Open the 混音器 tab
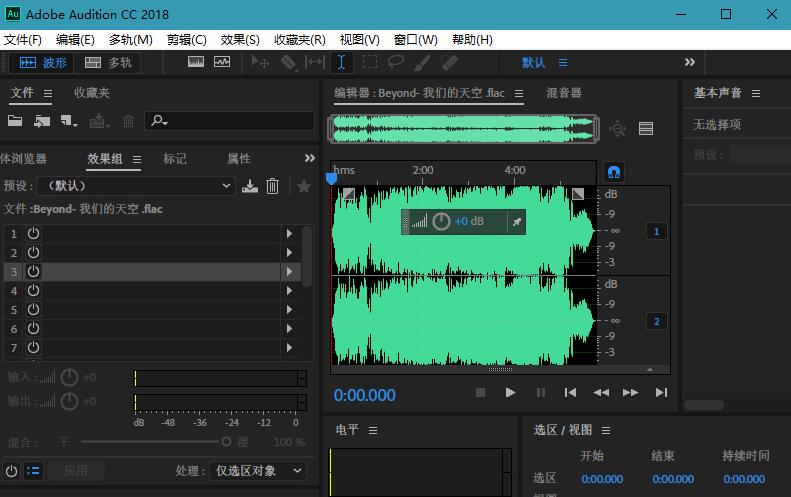This screenshot has height=497, width=791. tap(563, 93)
